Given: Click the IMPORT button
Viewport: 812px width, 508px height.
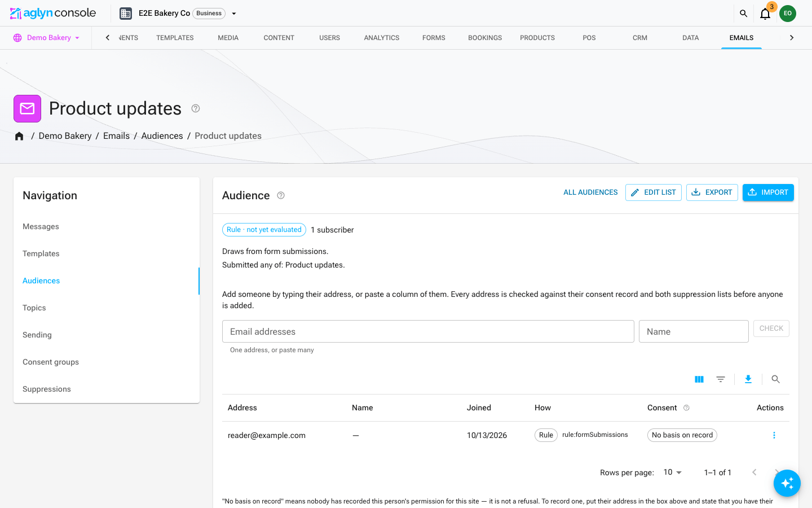Looking at the screenshot, I should coord(768,192).
